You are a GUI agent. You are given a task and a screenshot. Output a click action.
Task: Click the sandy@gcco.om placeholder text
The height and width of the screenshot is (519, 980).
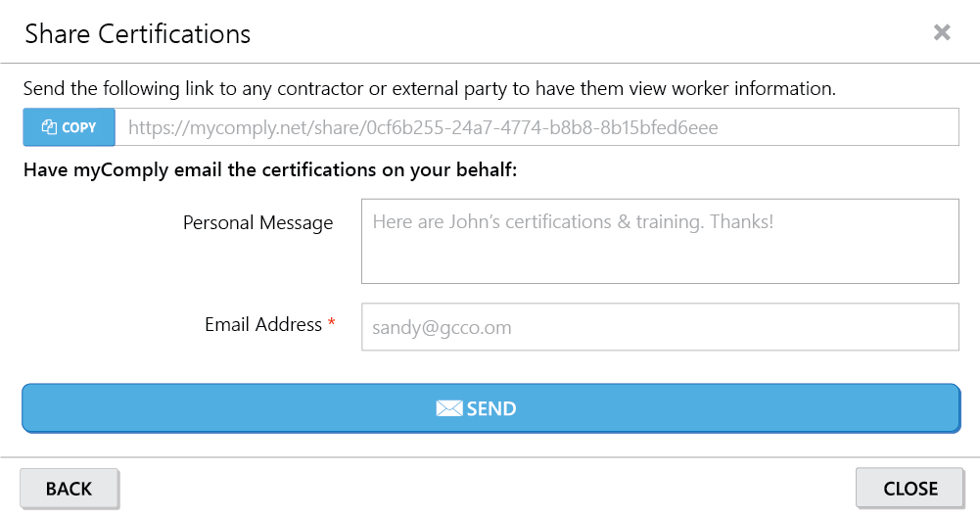point(442,328)
